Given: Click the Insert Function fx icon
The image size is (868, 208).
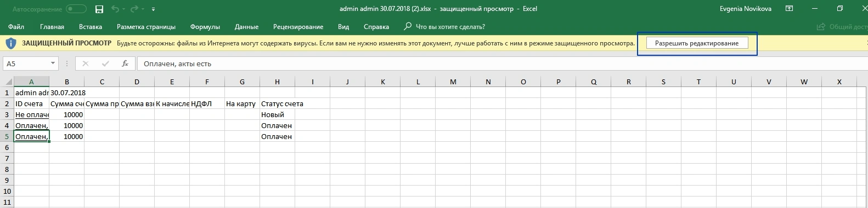Looking at the screenshot, I should (x=125, y=63).
